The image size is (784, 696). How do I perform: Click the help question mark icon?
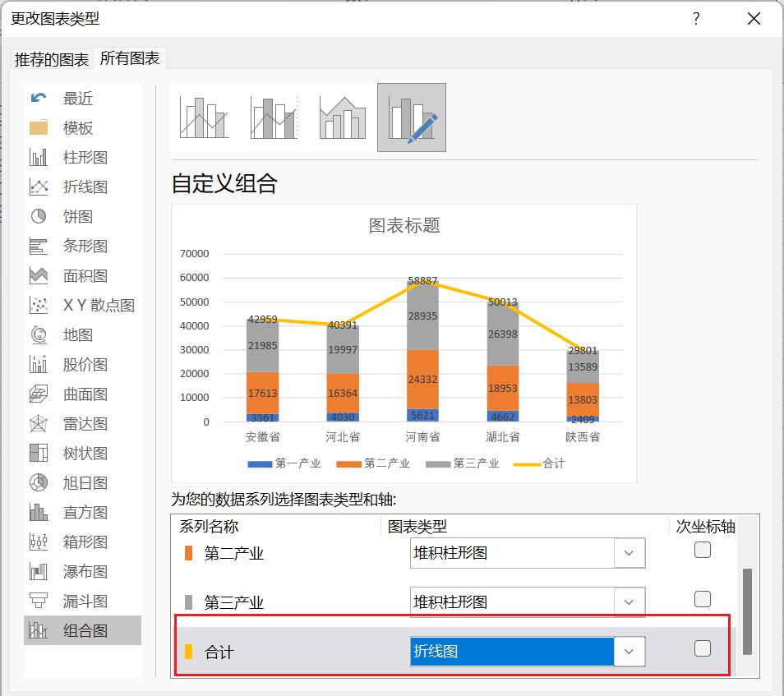pos(696,19)
